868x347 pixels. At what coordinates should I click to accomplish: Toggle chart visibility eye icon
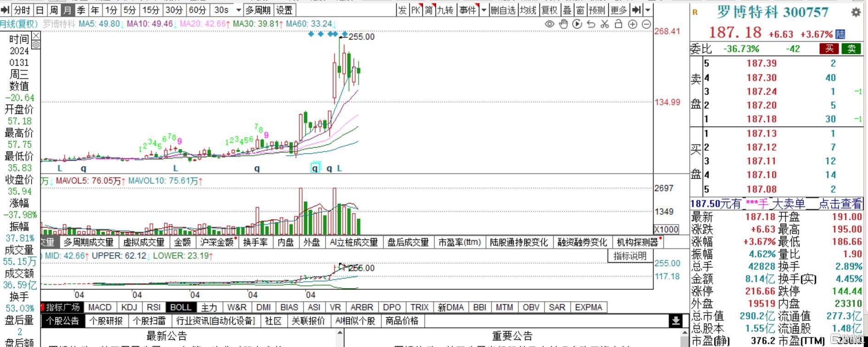[549, 24]
